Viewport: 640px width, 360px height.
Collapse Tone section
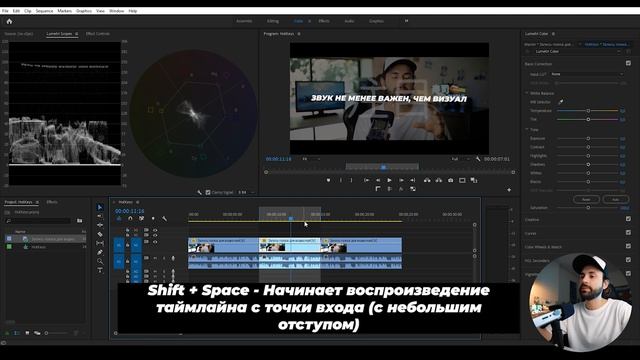click(527, 129)
